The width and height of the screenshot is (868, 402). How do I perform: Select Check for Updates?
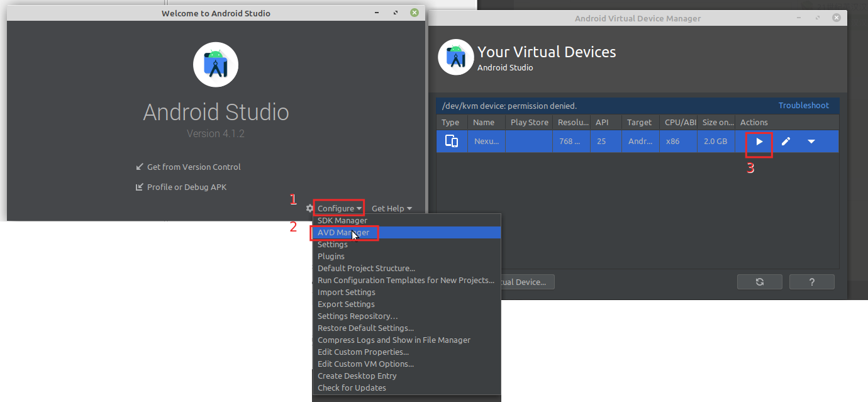[x=407, y=388]
